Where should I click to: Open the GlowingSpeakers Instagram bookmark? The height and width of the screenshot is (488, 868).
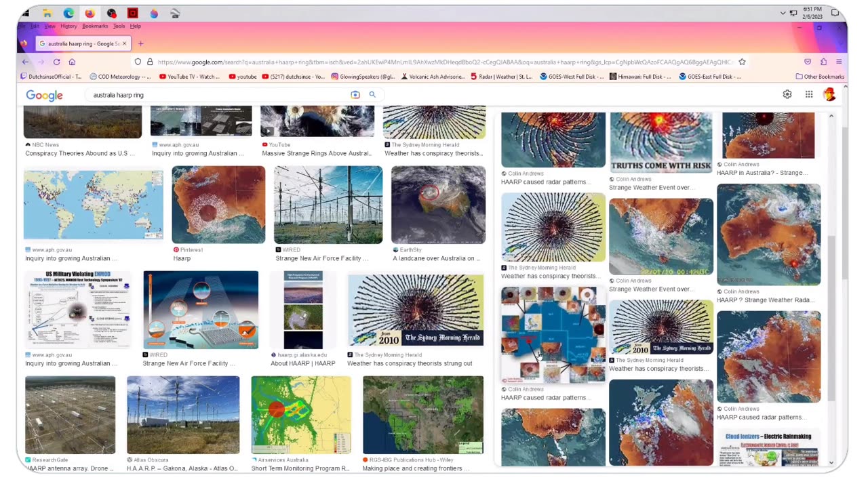tap(363, 77)
